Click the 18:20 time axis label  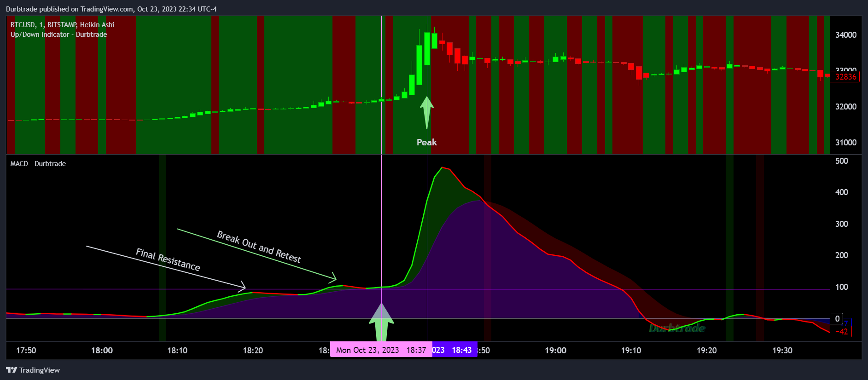(x=253, y=351)
